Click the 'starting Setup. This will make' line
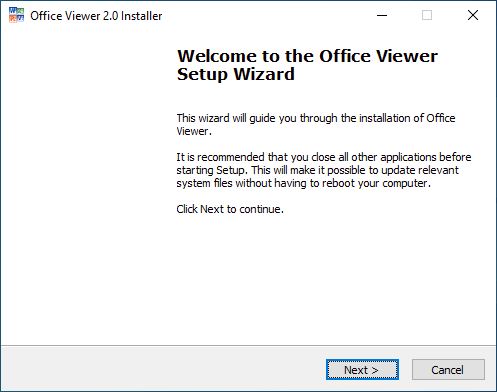 [x=317, y=170]
